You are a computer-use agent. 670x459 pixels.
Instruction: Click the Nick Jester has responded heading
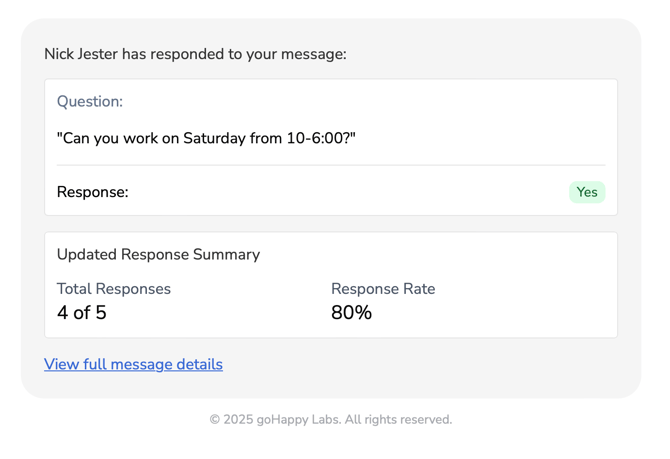pos(195,54)
